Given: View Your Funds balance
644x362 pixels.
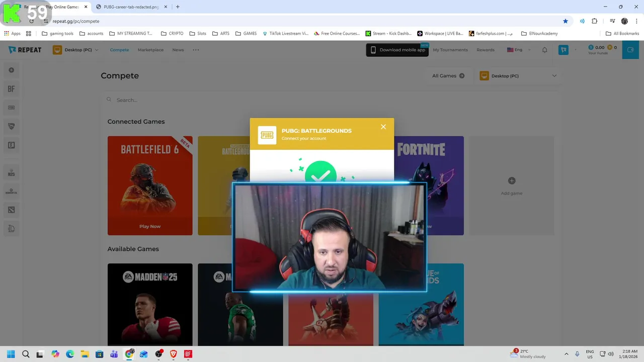Looking at the screenshot, I should [x=602, y=50].
